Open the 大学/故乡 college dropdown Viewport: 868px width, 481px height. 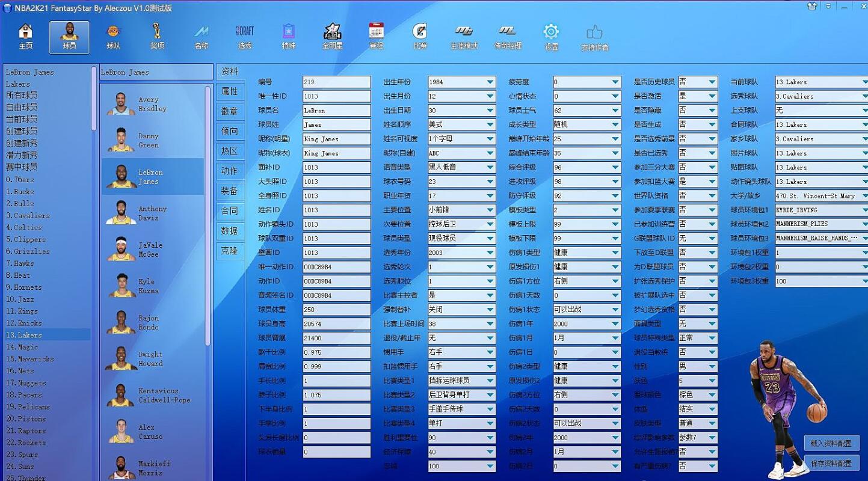click(821, 195)
